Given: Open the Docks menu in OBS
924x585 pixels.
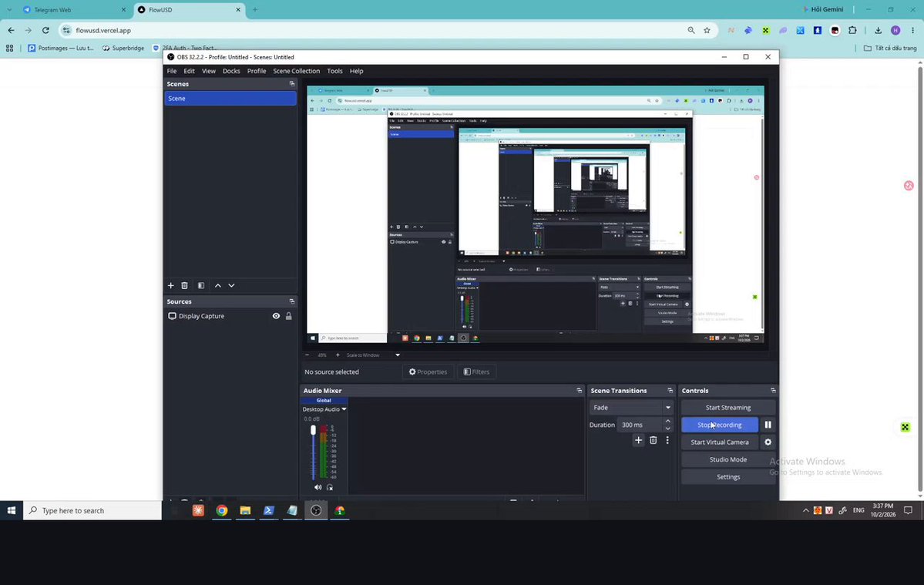Looking at the screenshot, I should 231,71.
